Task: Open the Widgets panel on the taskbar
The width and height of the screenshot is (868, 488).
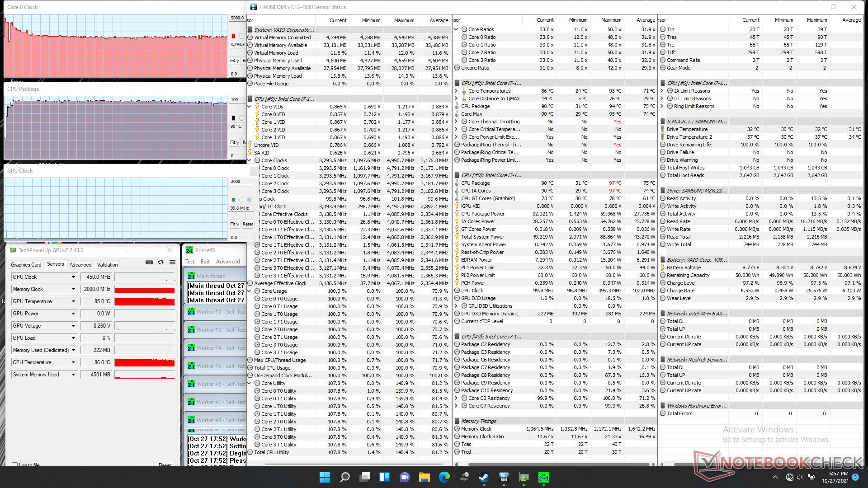Action: (385, 477)
